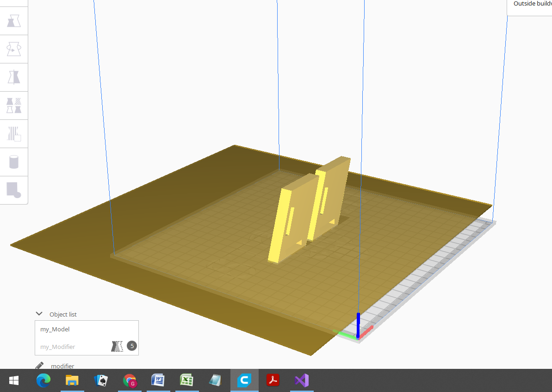Open Adobe Acrobat from the taskbar

tap(273, 380)
